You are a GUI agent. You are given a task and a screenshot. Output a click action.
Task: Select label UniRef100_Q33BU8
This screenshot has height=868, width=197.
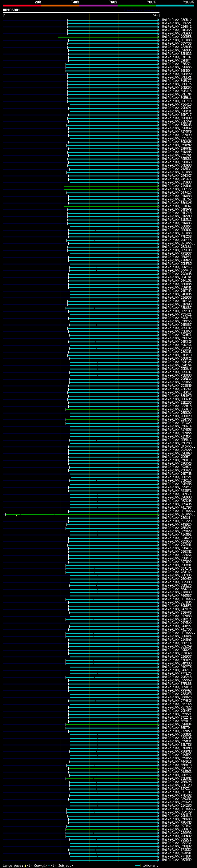pyautogui.click(x=176, y=47)
